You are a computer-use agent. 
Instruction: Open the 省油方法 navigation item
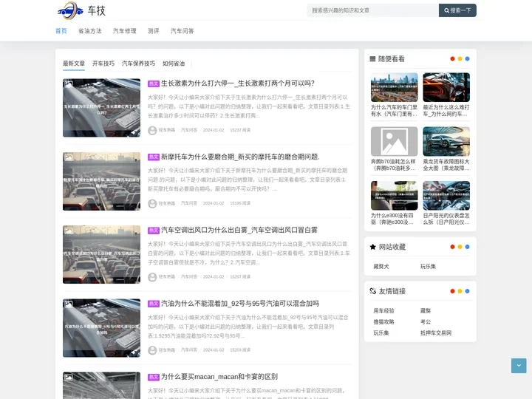click(x=90, y=31)
